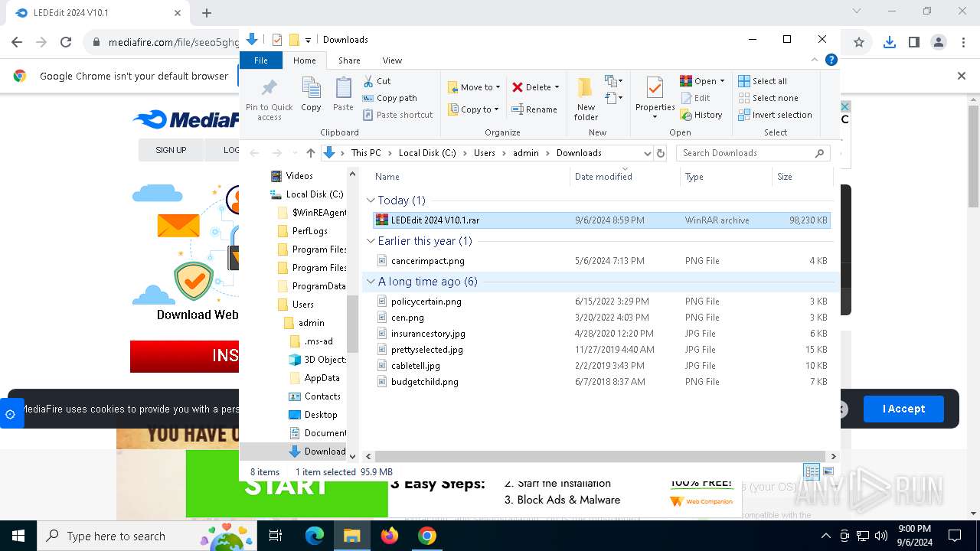
Task: Bookmark this page with the star icon
Action: 859,42
